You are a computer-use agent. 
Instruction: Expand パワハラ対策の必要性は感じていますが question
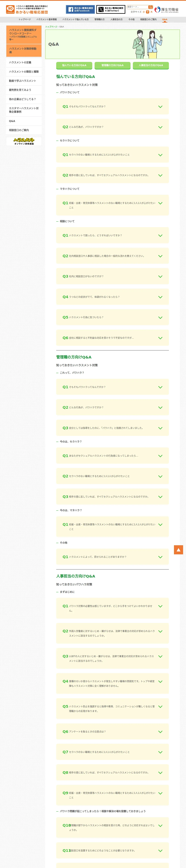pyautogui.click(x=112, y=608)
